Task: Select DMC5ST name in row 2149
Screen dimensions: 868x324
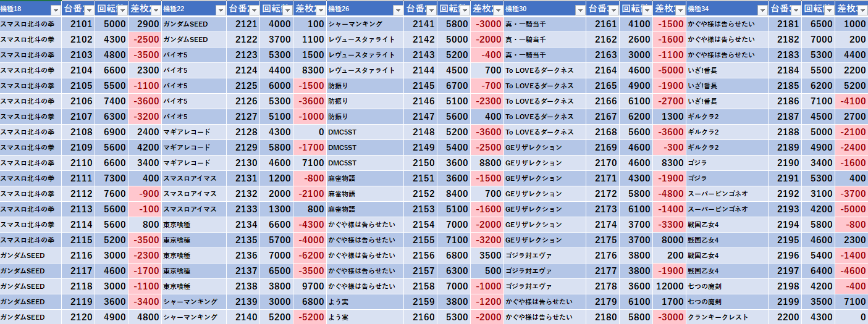Action: 342,147
